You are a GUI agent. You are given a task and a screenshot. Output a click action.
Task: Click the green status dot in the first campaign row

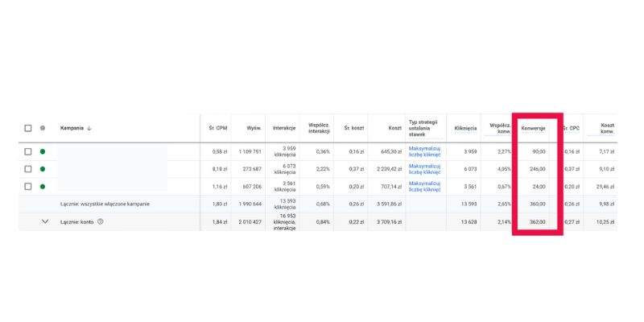(42, 151)
